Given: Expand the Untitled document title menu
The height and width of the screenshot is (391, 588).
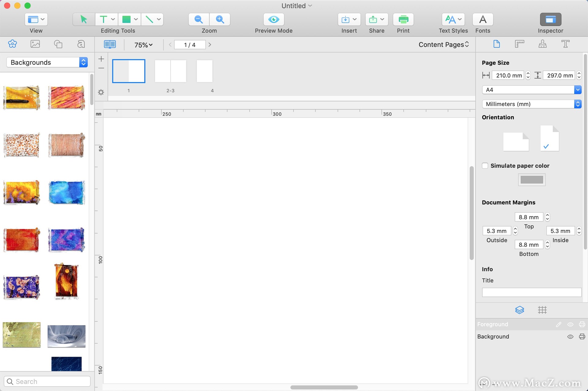Looking at the screenshot, I should point(310,6).
